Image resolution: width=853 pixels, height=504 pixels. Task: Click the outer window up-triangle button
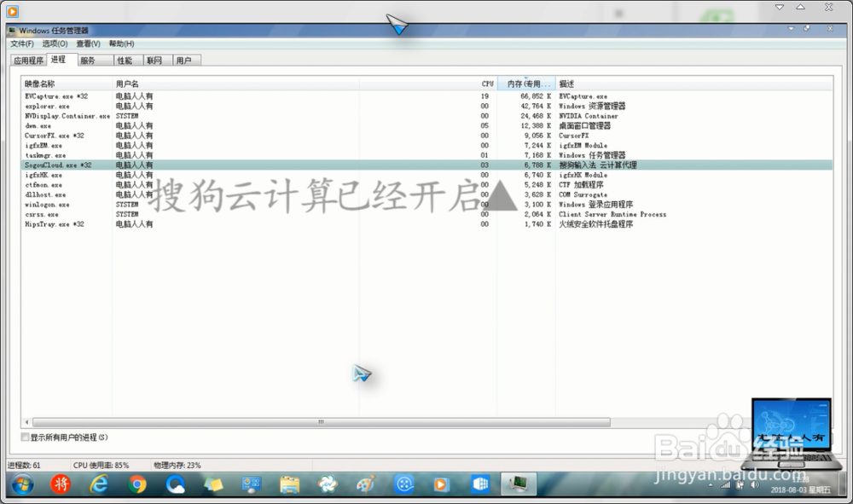pos(800,7)
